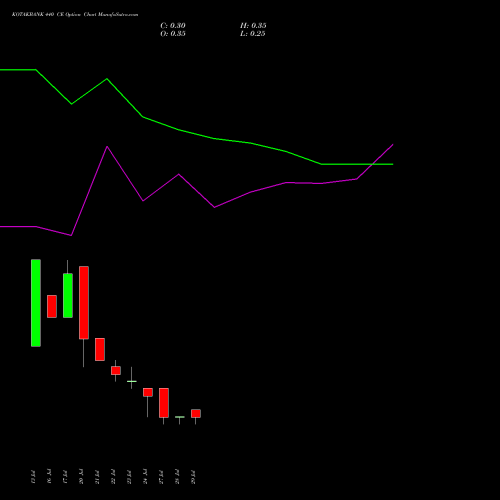
Task: Click the '16 Jul' date label
Action: (49, 477)
